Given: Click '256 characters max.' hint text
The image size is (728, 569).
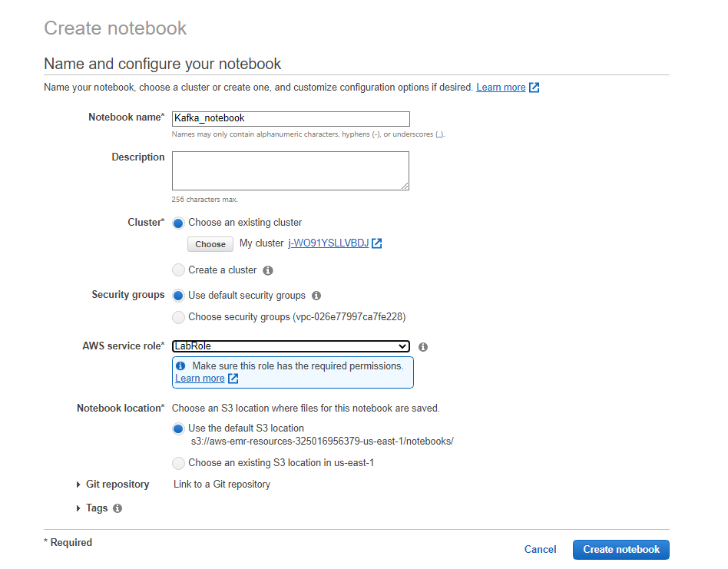Looking at the screenshot, I should 205,200.
